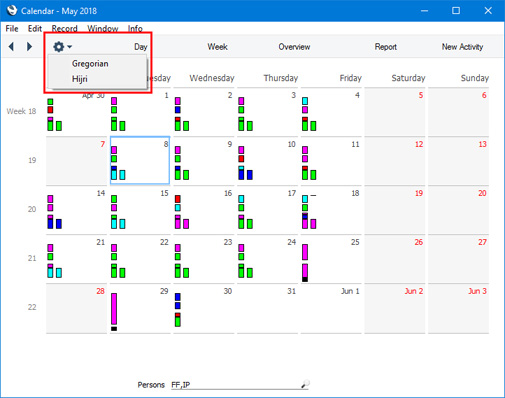Select Sunday May 6 cell

458,112
